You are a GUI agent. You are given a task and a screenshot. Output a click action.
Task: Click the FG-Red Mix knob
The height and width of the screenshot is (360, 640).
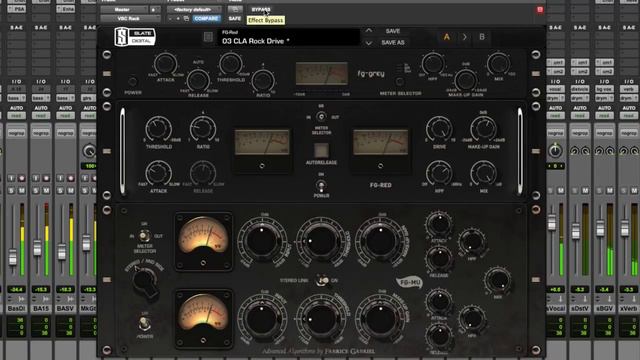pyautogui.click(x=484, y=173)
